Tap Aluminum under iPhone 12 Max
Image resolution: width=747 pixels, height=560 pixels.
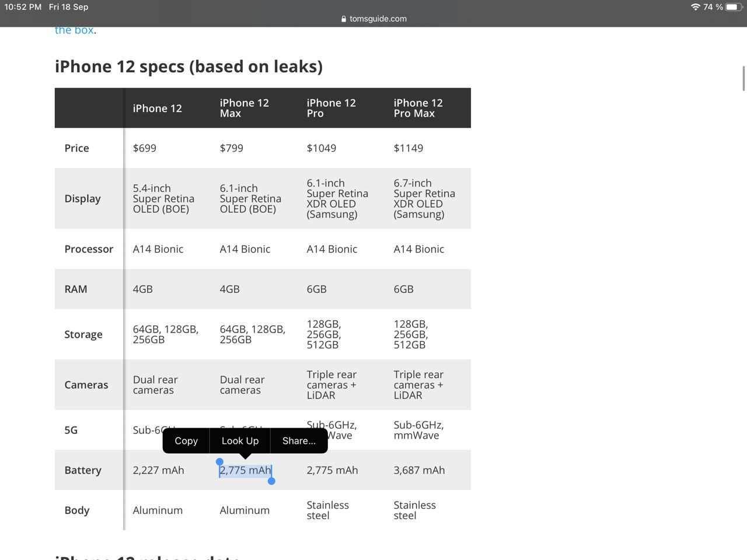pyautogui.click(x=245, y=510)
